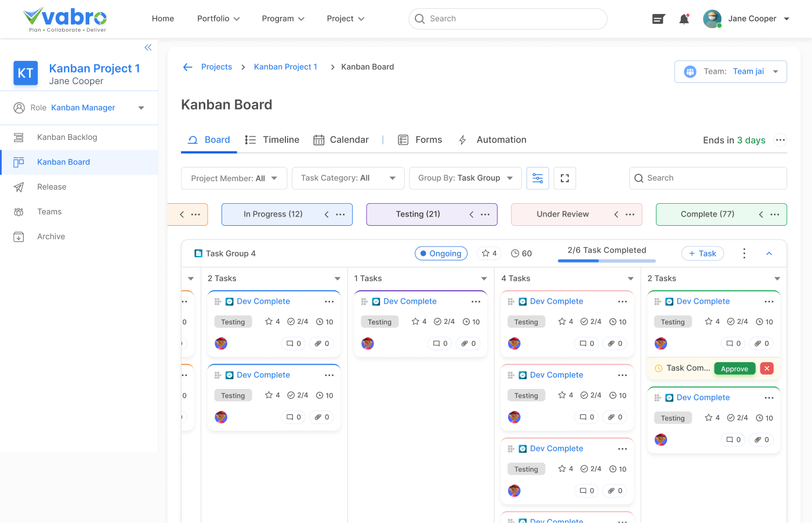Viewport: 812px width, 523px height.
Task: Switch to the Calendar tab
Action: point(341,140)
